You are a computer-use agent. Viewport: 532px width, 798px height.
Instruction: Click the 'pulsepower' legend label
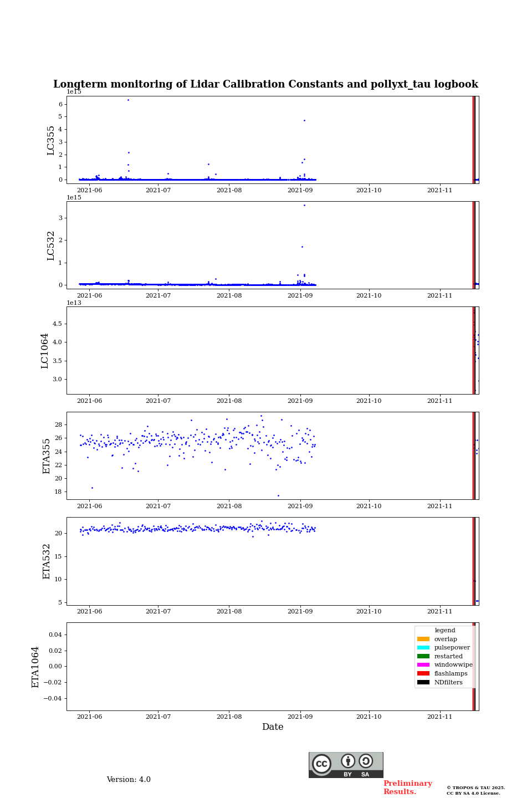click(452, 648)
